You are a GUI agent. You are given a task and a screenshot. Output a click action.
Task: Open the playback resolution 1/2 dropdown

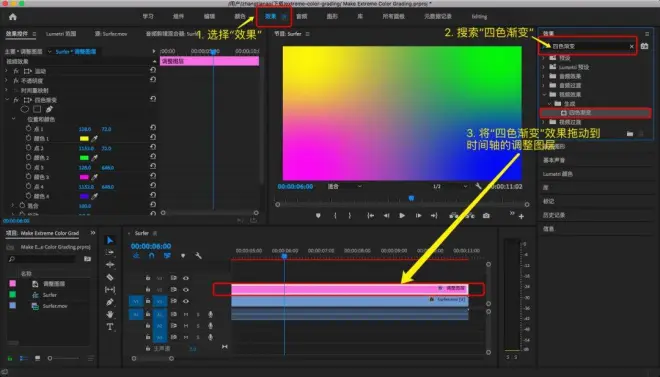pos(450,186)
